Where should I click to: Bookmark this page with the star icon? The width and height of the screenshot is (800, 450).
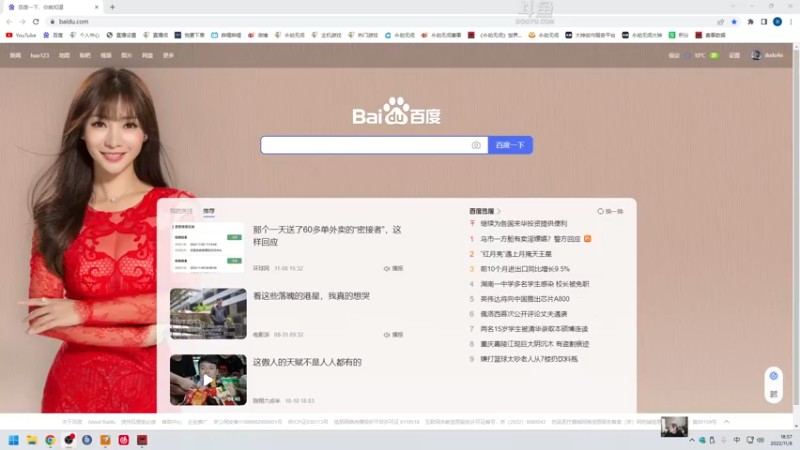coord(734,21)
